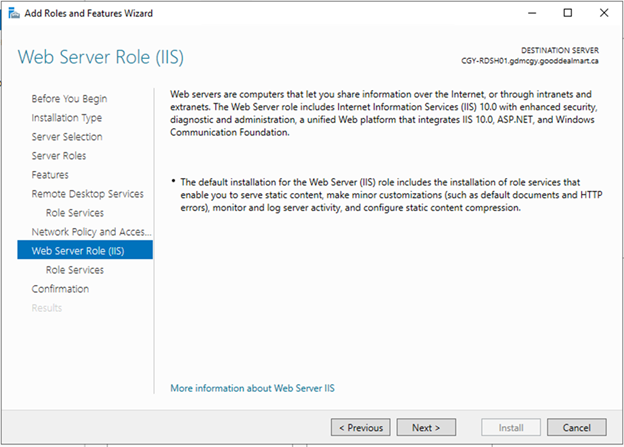Open Role Services under Remote Desktop Services
Screen dimensions: 624x447
pos(74,213)
